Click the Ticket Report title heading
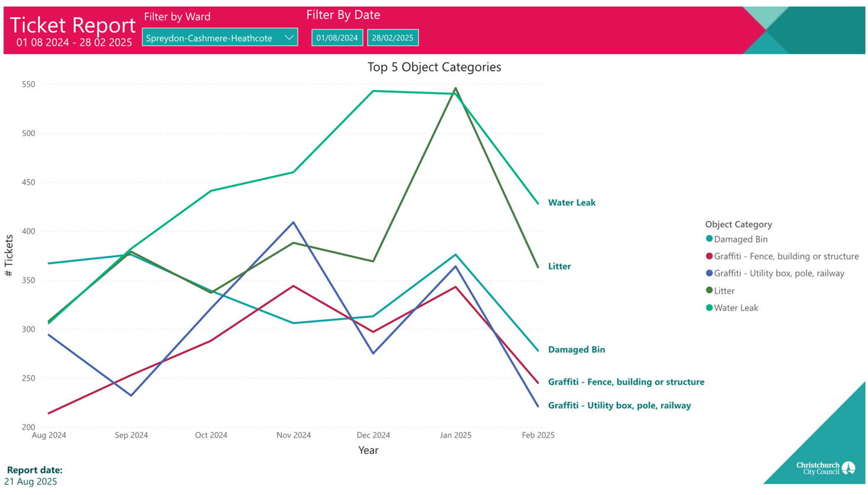The image size is (868, 495). click(x=73, y=25)
